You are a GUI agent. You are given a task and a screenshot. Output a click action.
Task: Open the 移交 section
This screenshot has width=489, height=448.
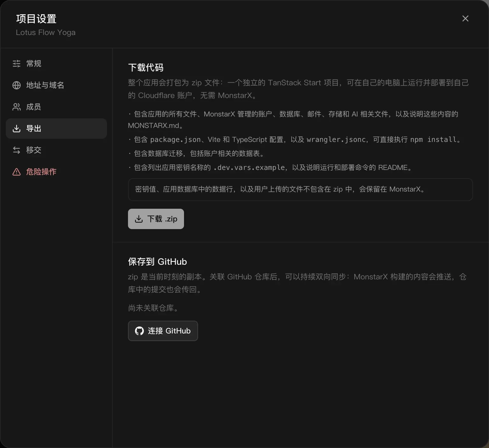(x=56, y=150)
